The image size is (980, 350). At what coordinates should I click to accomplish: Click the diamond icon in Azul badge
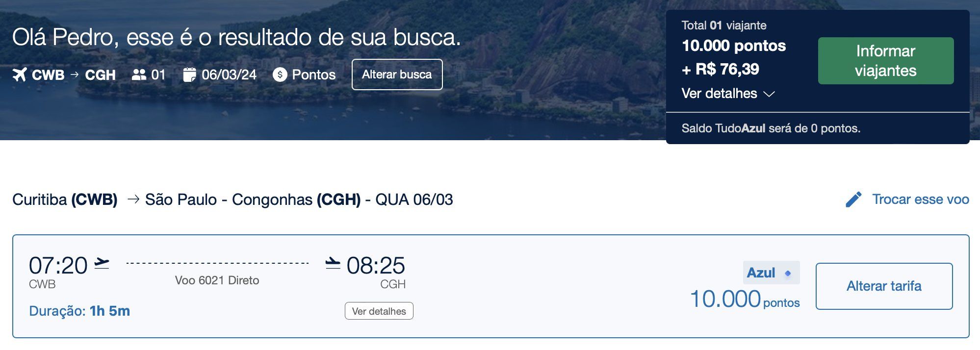(788, 274)
